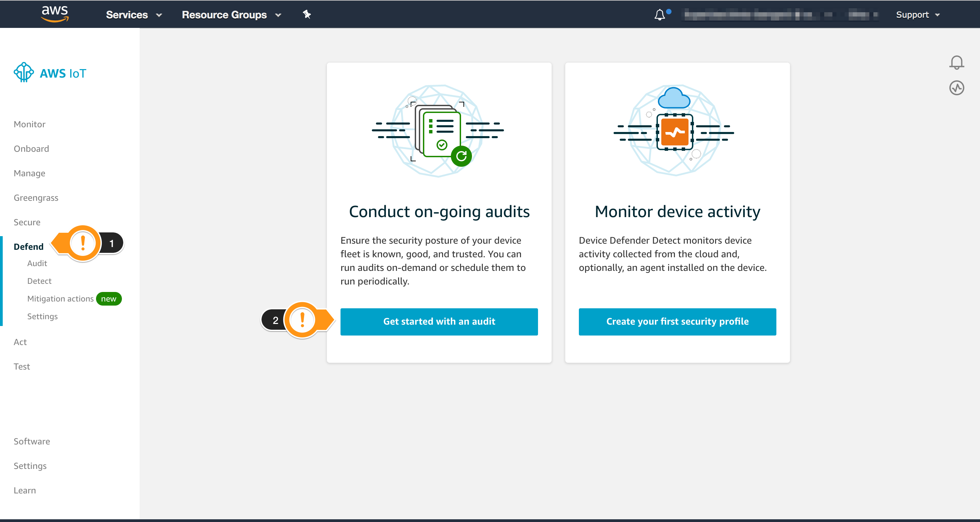Click the pin shortcut icon in header
This screenshot has height=522, width=980.
[306, 14]
